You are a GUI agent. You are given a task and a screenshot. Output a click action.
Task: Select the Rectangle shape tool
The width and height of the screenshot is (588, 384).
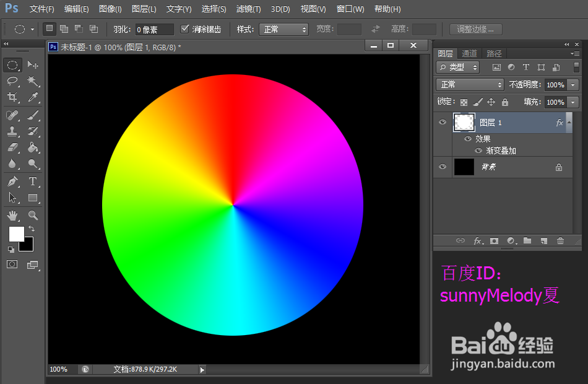pos(33,198)
